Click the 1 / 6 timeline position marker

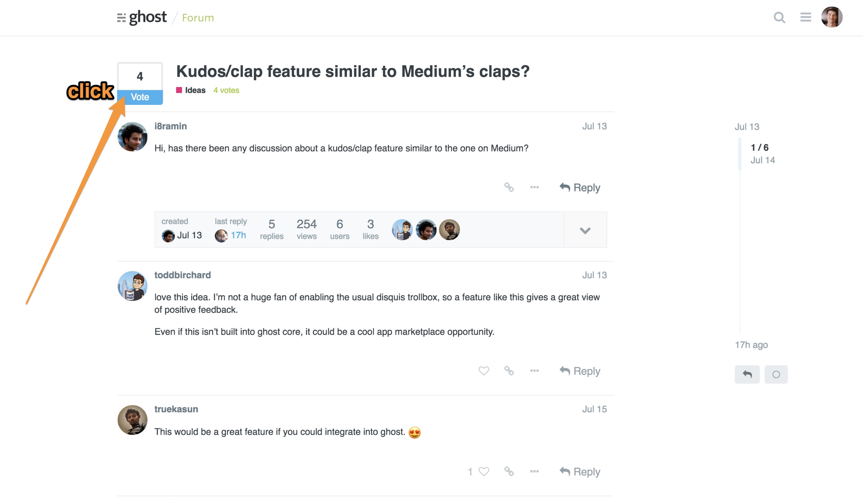pyautogui.click(x=759, y=148)
